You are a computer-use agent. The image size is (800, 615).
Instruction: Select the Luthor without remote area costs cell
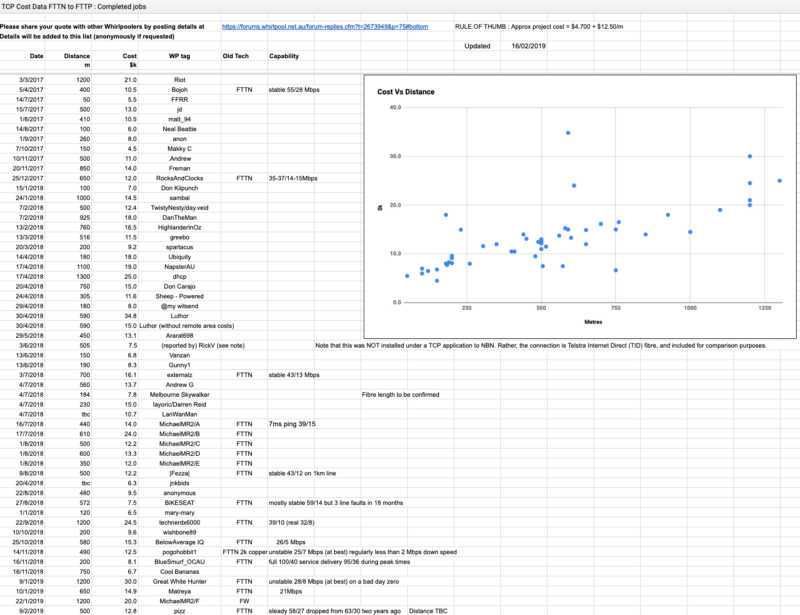pos(187,326)
